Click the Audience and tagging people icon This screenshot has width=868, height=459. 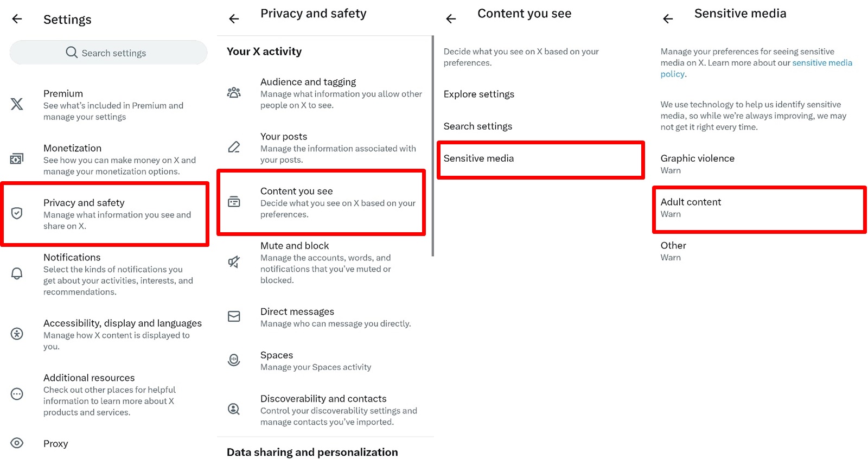[x=233, y=92]
